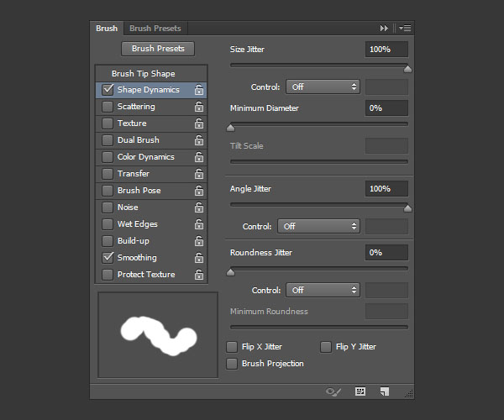Enable the Scattering checkbox
504x420 pixels.
(108, 107)
